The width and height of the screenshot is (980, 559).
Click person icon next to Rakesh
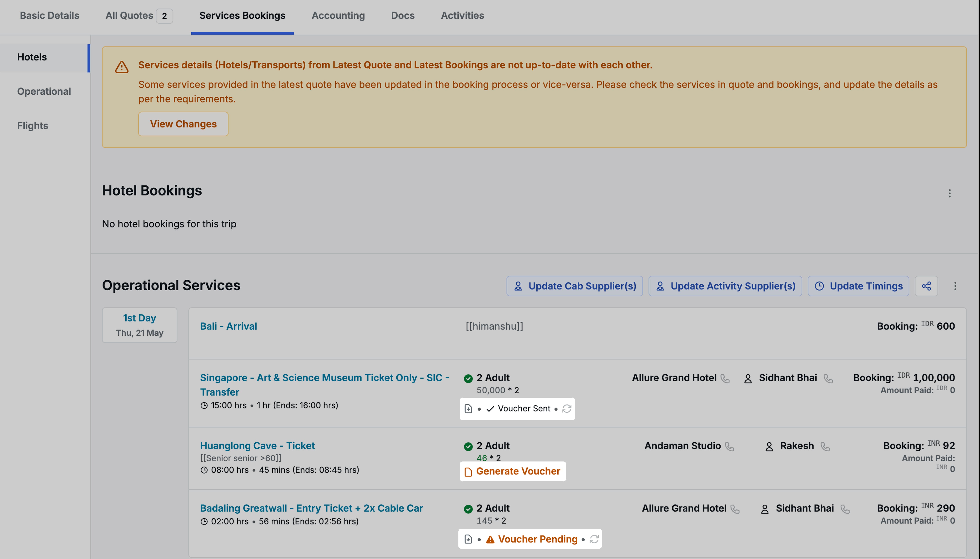coord(769,447)
